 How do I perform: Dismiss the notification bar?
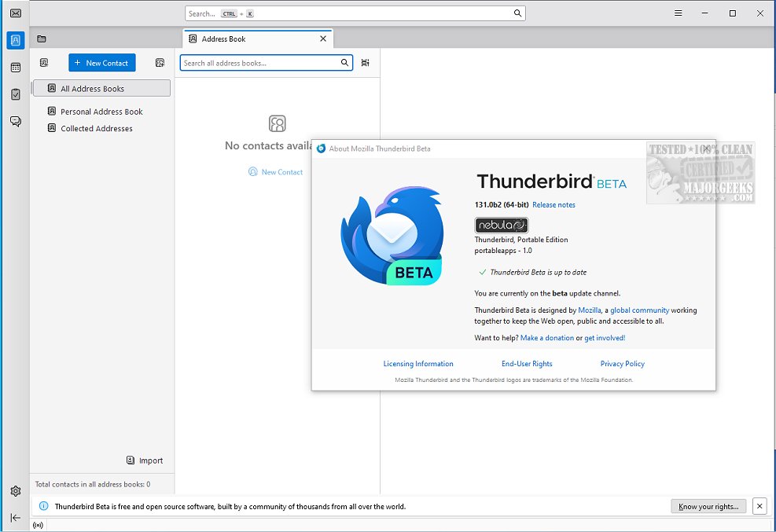coord(759,506)
